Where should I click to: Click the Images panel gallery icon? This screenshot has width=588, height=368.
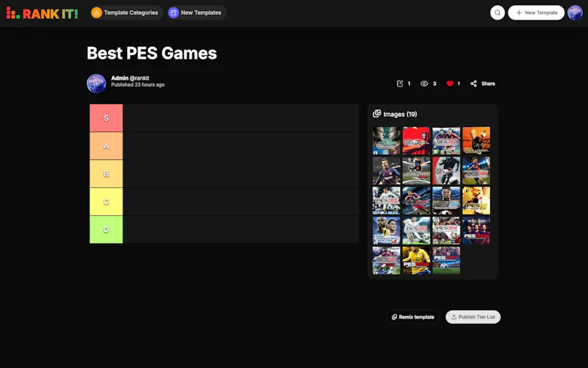coord(376,114)
